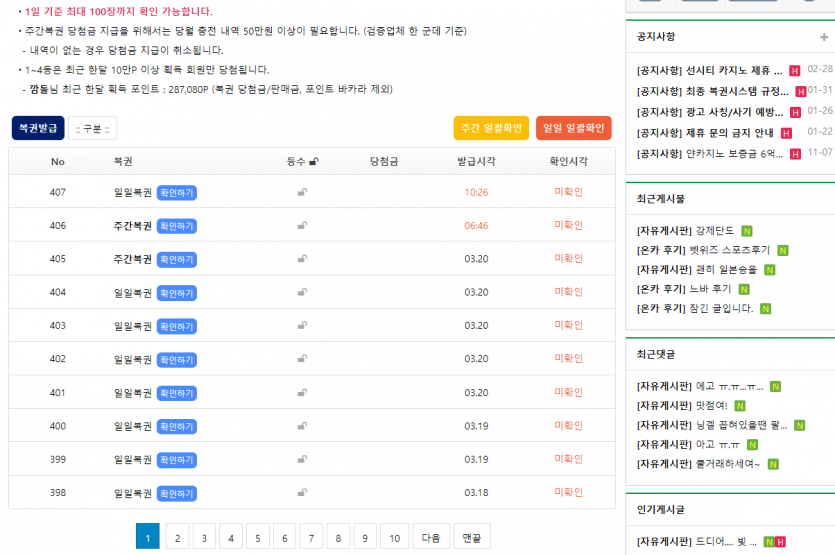Viewport: 835px width, 555px height.
Task: Go to page 5
Action: click(x=258, y=536)
